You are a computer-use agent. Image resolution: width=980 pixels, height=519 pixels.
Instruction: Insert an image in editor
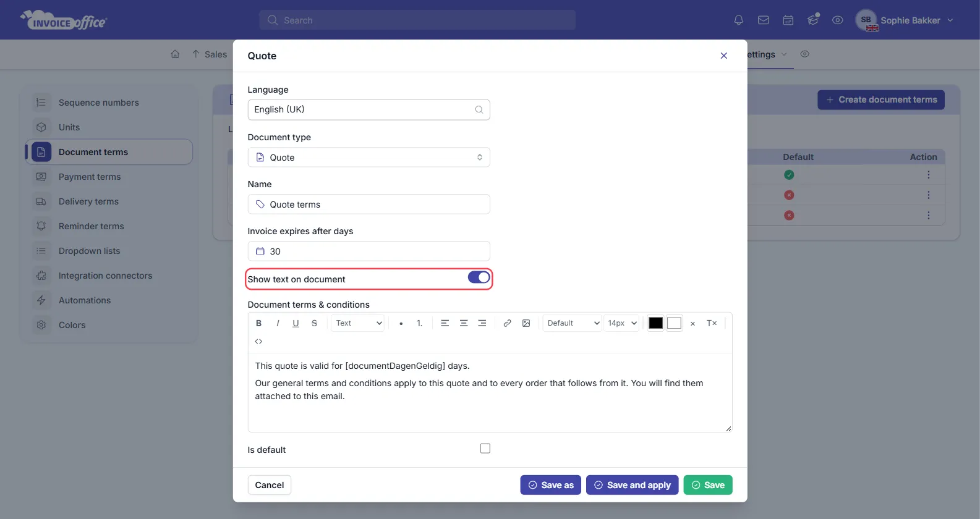526,323
